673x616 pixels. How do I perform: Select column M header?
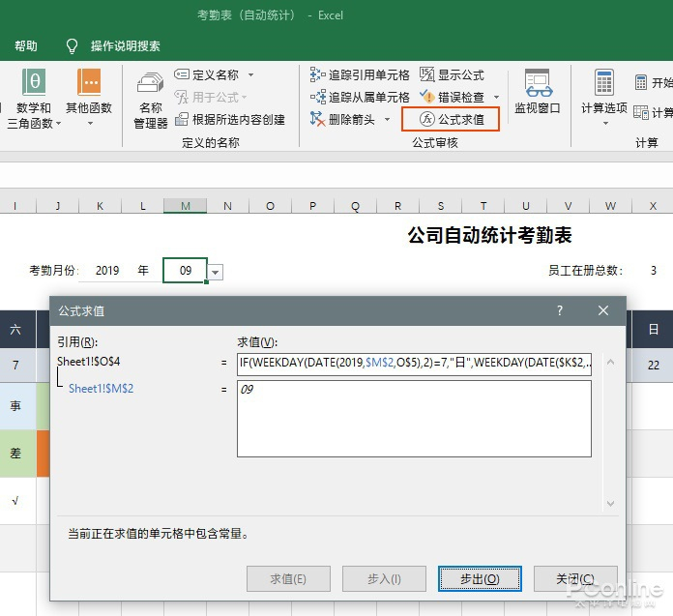point(185,206)
